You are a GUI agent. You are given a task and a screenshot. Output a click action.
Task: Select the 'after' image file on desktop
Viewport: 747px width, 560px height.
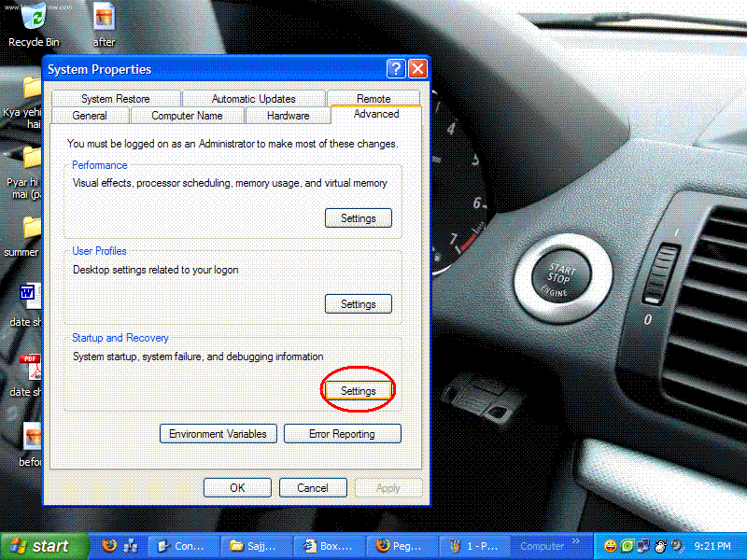(105, 19)
